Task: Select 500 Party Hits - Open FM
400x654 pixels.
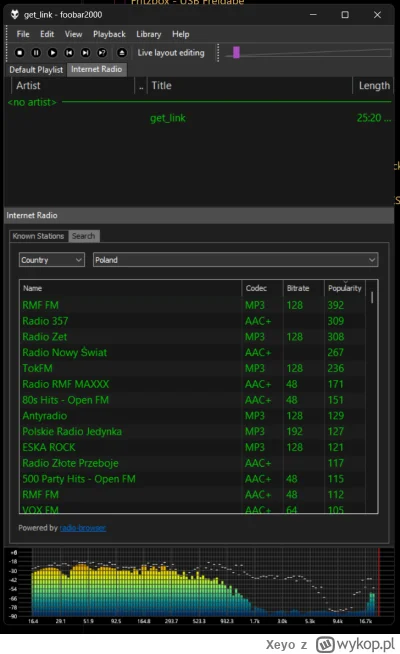Action: 193,479
